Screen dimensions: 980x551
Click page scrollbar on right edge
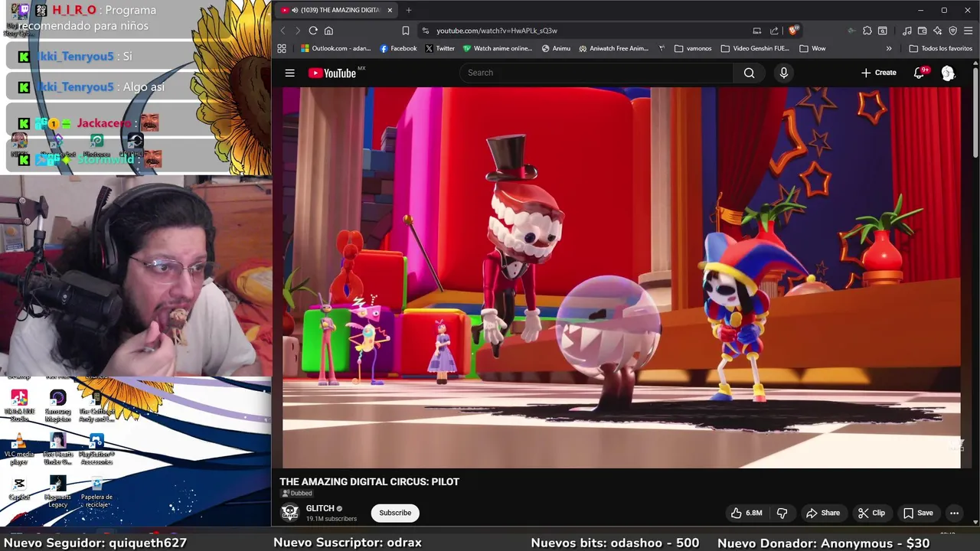pos(976,115)
